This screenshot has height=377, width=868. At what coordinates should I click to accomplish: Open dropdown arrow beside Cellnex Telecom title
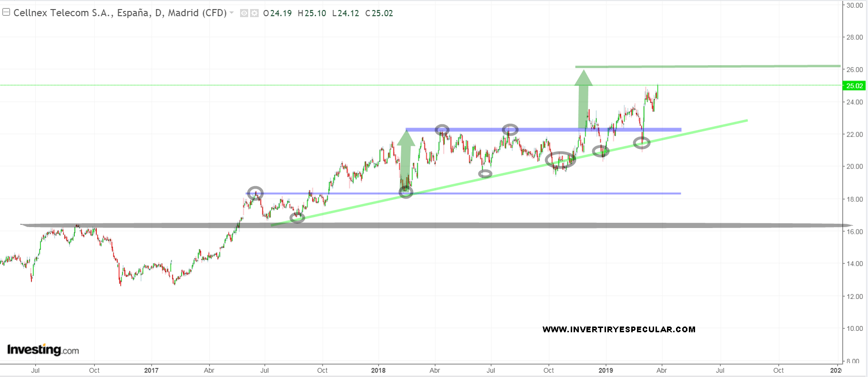pyautogui.click(x=232, y=13)
